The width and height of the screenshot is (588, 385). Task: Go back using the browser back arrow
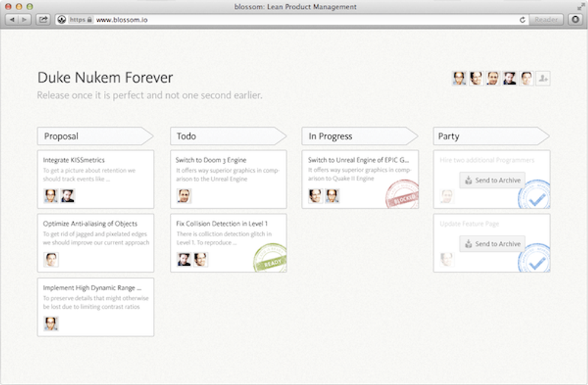12,20
